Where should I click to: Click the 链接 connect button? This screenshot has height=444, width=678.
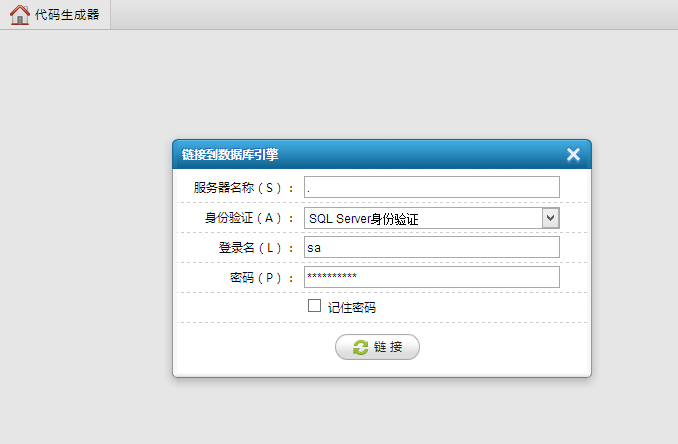click(377, 347)
